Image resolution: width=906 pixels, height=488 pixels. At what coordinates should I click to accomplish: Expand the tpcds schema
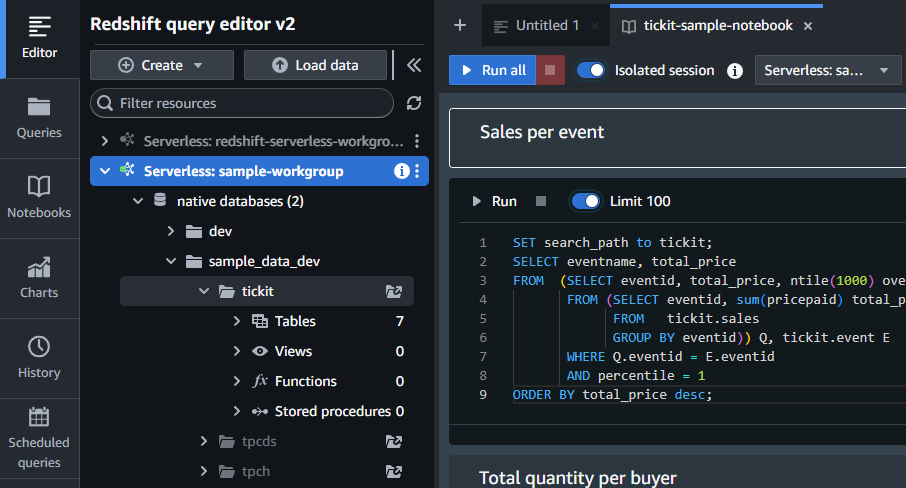point(203,441)
